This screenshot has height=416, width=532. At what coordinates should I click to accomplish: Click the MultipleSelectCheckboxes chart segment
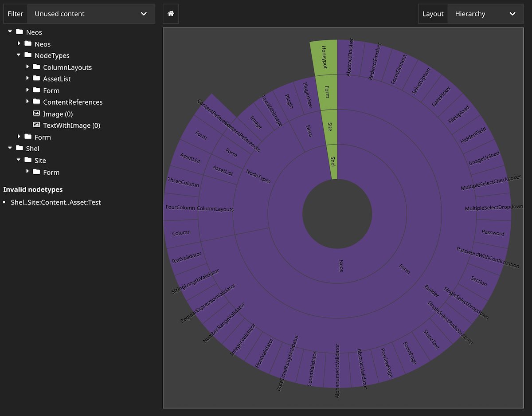[x=491, y=183]
